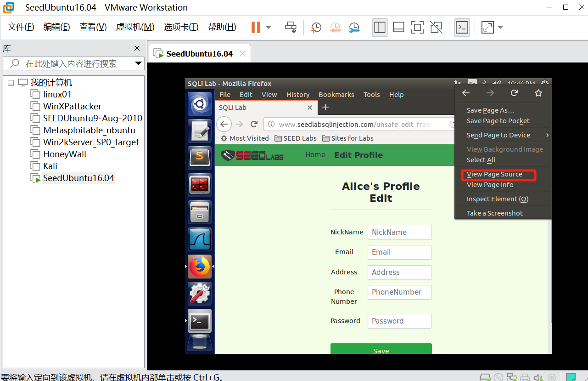
Task: Select Kali virtual machine
Action: tap(50, 166)
